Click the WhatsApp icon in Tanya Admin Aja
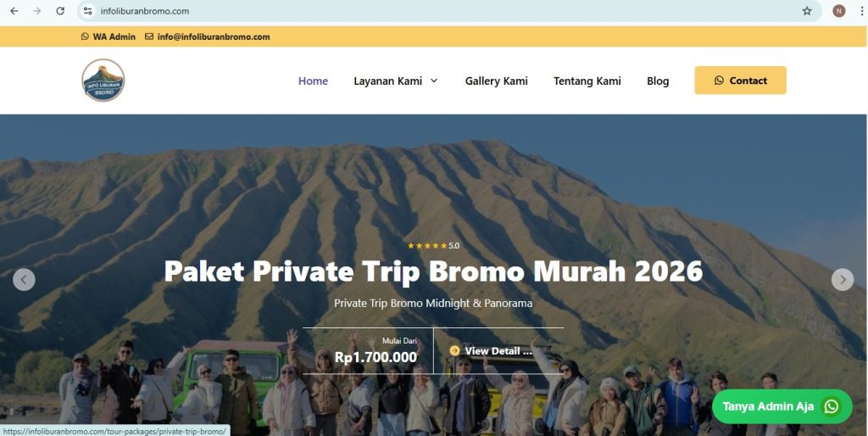 tap(831, 406)
